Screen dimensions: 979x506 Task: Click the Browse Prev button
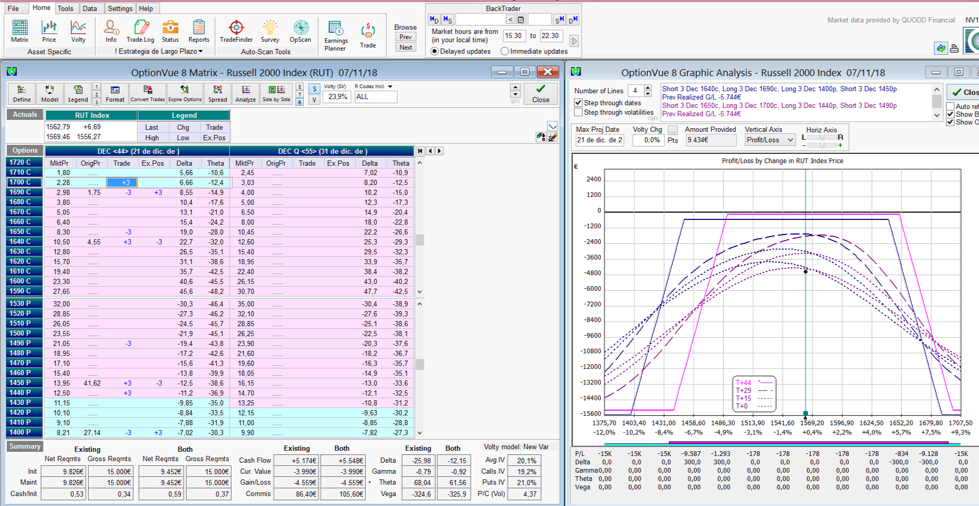[405, 37]
